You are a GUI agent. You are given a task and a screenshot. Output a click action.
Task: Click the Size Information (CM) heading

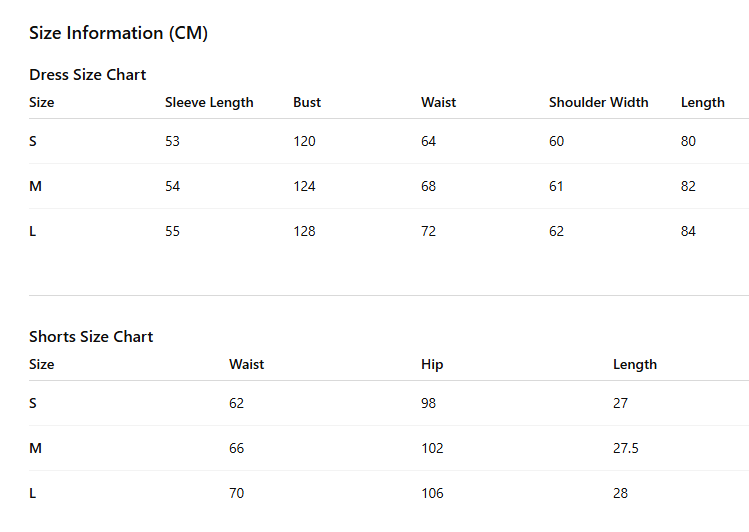(118, 33)
